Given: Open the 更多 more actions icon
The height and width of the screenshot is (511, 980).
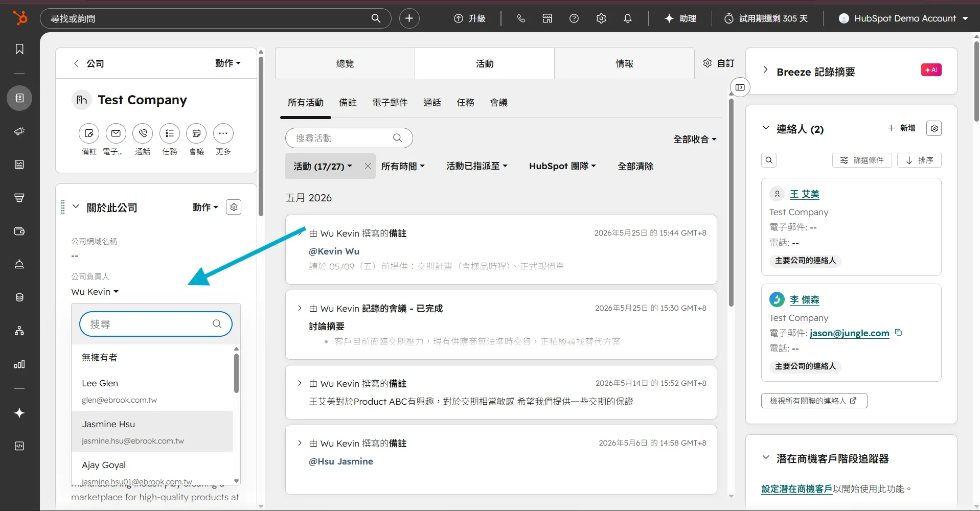Looking at the screenshot, I should tap(223, 133).
